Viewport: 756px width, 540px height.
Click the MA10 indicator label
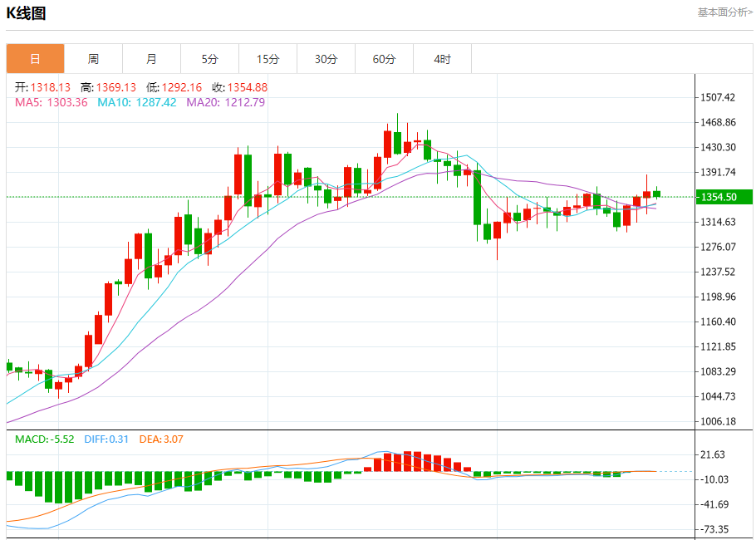tap(136, 102)
